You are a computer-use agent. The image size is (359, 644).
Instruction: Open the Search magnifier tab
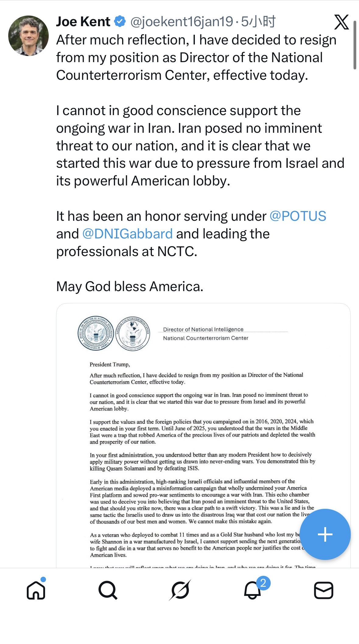tap(108, 590)
